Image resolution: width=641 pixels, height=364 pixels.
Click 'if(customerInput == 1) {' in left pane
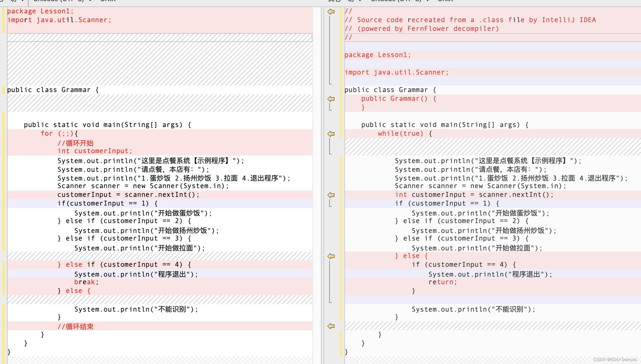pos(108,204)
